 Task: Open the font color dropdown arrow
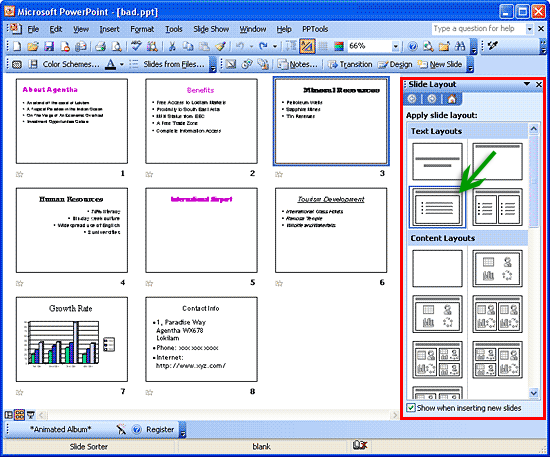pyautogui.click(x=122, y=64)
